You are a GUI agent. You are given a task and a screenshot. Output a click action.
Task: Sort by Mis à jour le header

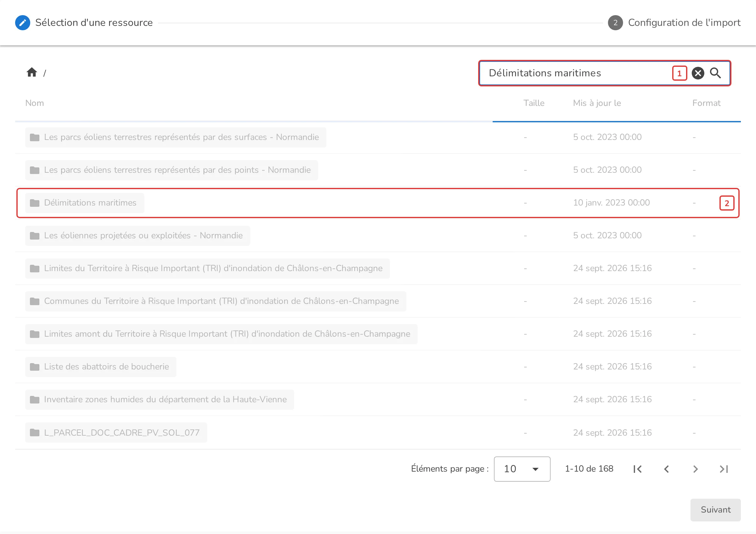[x=597, y=103]
